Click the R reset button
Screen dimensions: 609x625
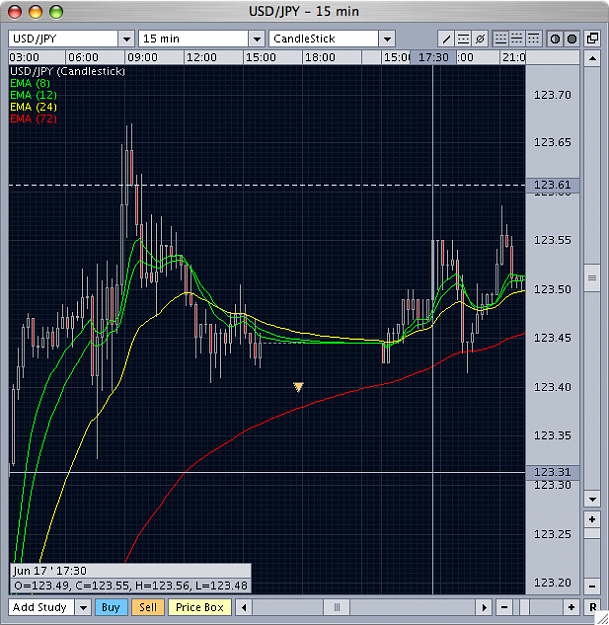click(x=593, y=607)
